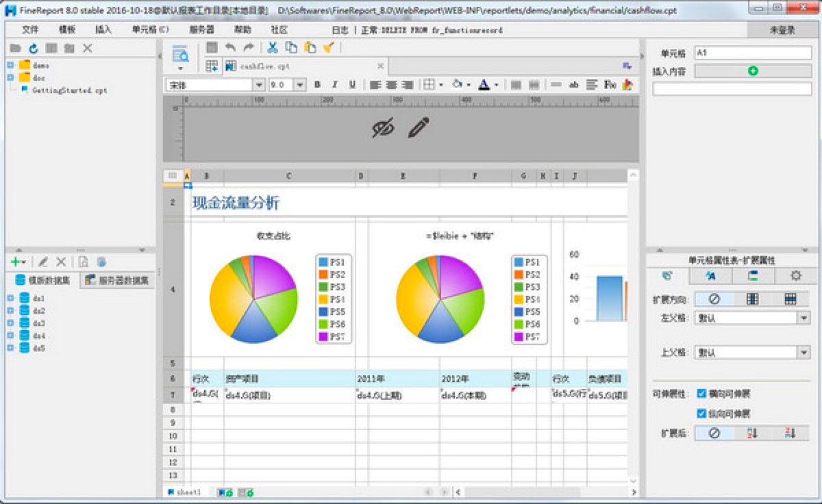Click the cell address field A1

tap(752, 53)
